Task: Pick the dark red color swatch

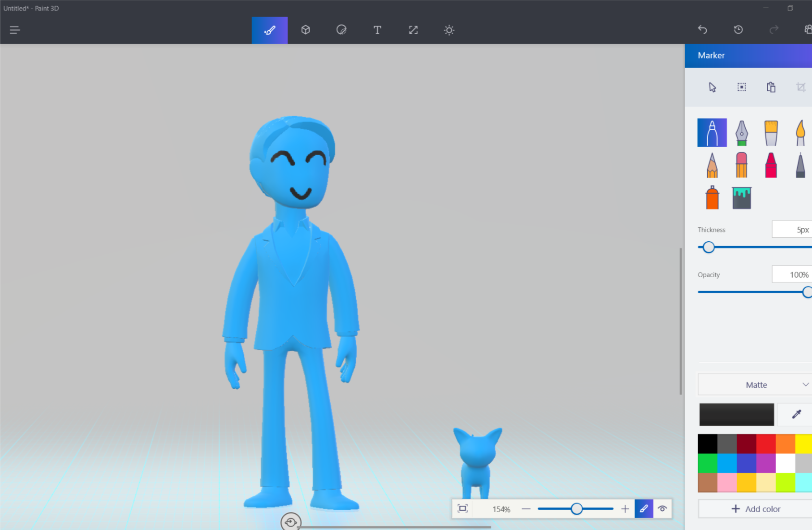Action: pos(746,444)
